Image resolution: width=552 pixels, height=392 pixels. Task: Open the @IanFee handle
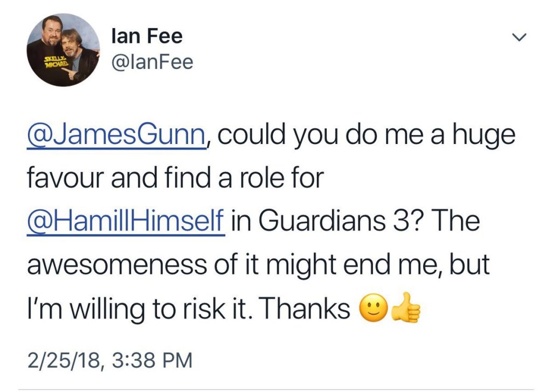(151, 62)
